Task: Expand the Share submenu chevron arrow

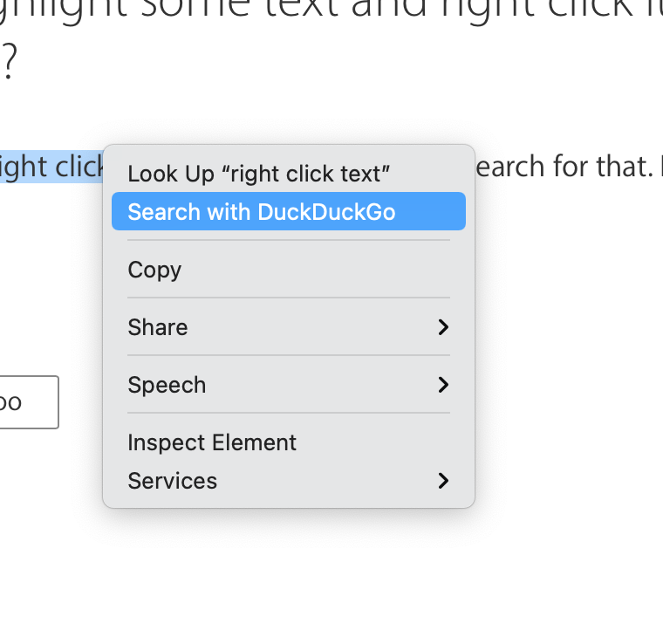Action: click(443, 327)
